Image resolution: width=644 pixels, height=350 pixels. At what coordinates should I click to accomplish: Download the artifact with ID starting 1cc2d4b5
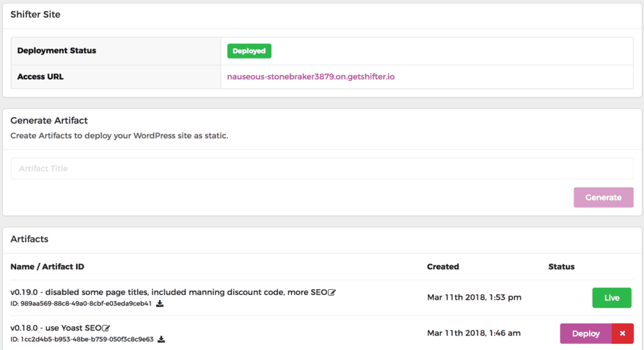pyautogui.click(x=162, y=340)
